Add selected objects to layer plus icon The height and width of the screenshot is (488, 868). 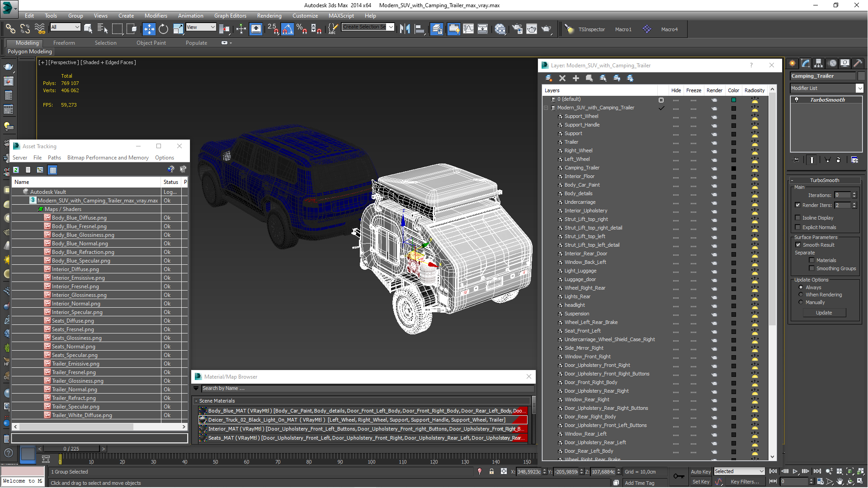(x=576, y=78)
